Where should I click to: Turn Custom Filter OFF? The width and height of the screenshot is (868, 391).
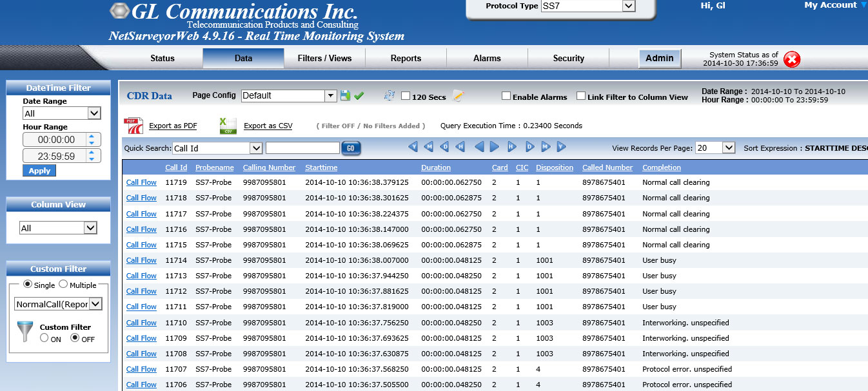pyautogui.click(x=75, y=338)
